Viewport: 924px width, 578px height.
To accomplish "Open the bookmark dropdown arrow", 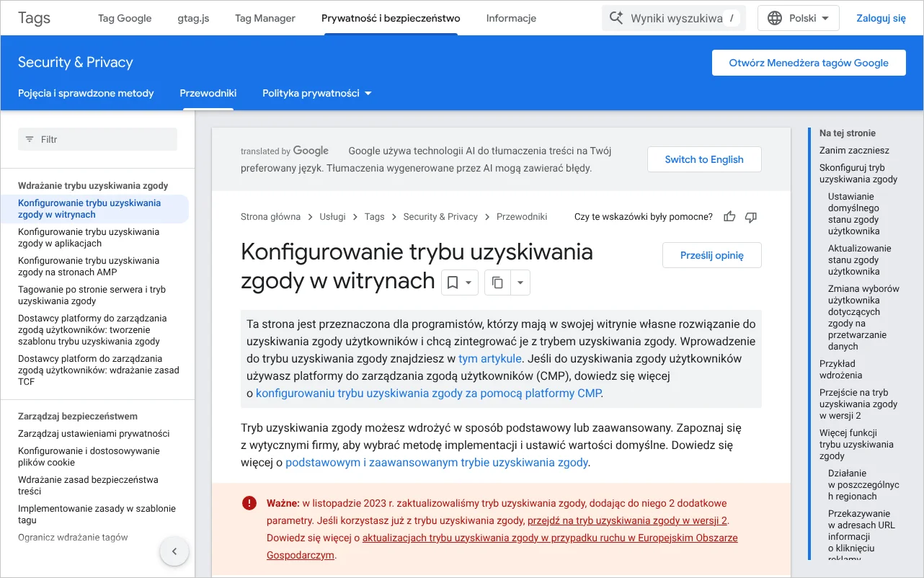I will [468, 283].
